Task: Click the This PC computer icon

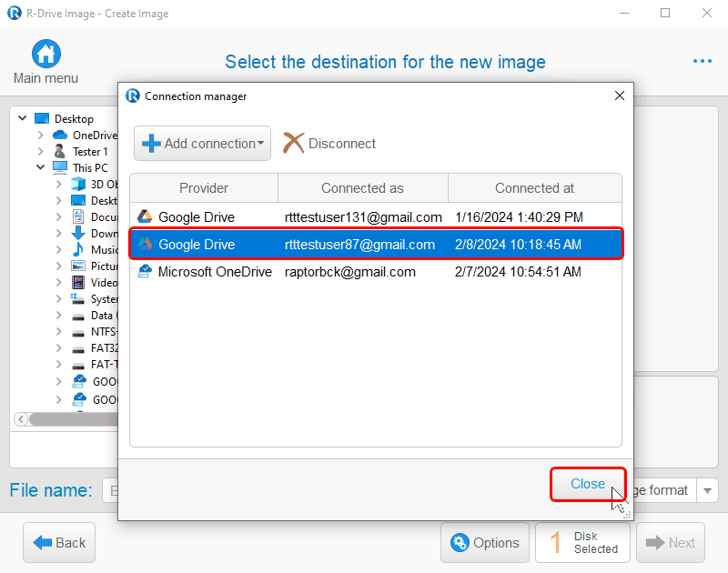Action: point(60,167)
